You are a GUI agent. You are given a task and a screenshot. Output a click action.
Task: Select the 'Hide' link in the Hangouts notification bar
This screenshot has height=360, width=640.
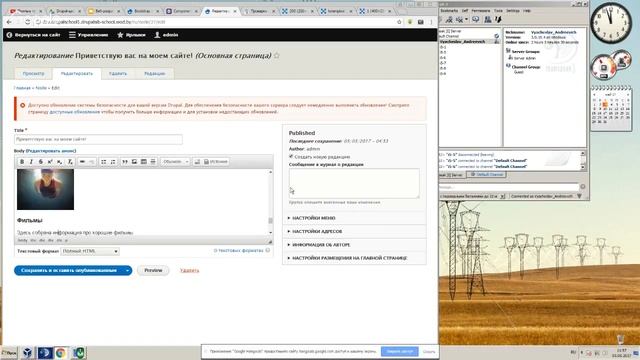[x=429, y=351]
